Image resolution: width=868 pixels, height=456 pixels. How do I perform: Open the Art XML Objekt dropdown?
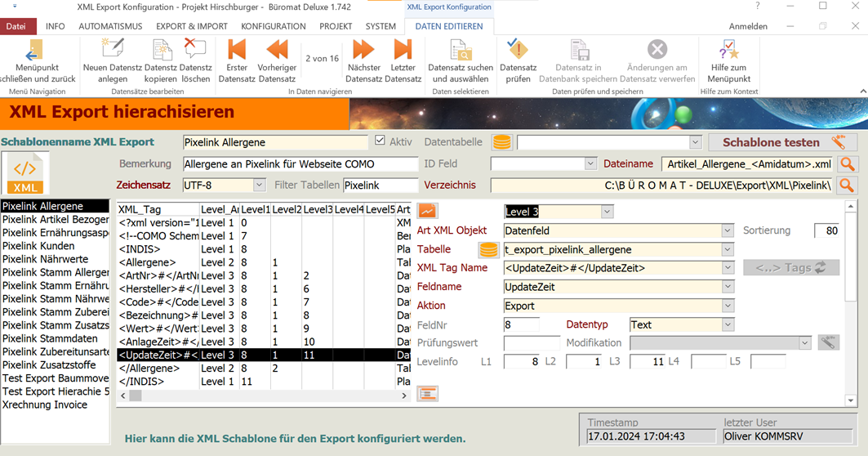[x=727, y=231]
